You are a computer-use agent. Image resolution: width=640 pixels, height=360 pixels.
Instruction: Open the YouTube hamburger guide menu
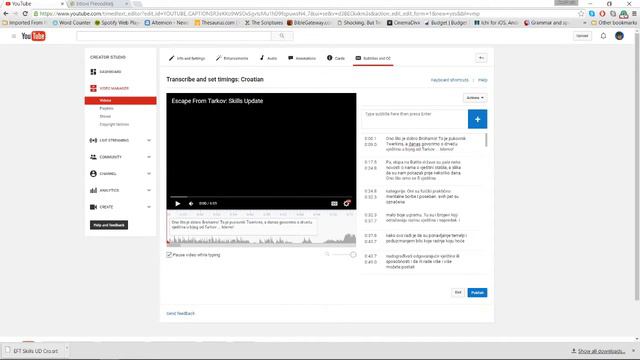pyautogui.click(x=13, y=36)
